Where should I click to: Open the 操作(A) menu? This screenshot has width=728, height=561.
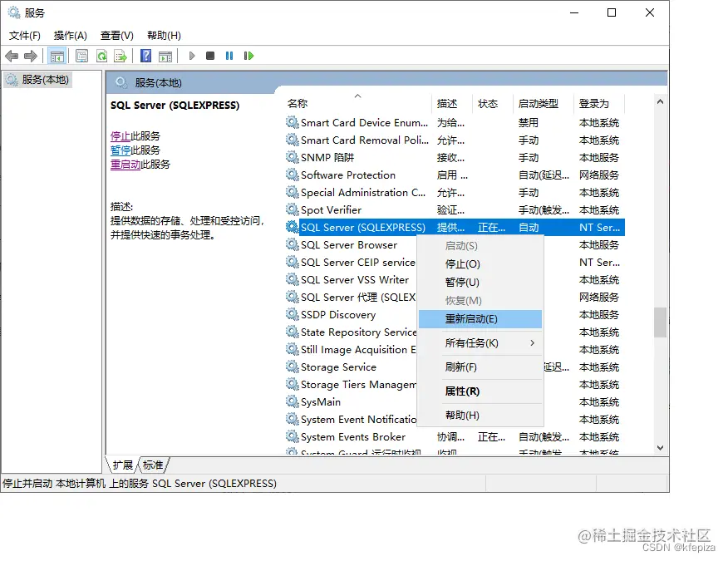(70, 35)
